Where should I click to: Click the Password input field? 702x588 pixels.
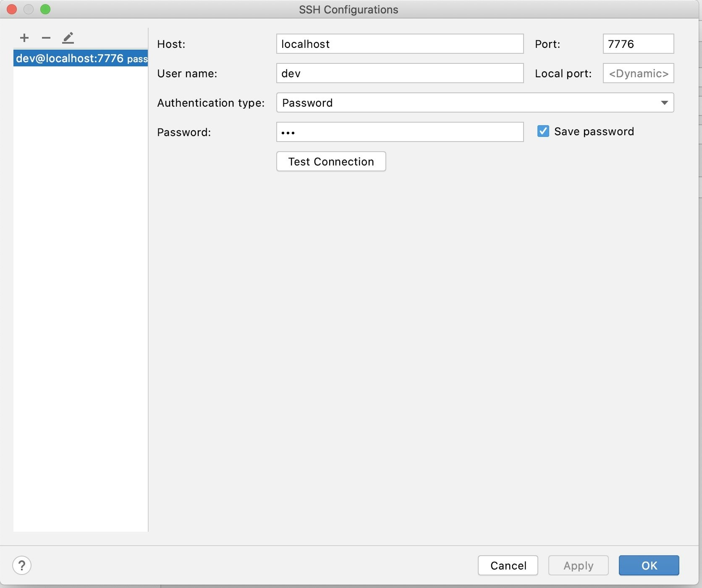(x=400, y=132)
